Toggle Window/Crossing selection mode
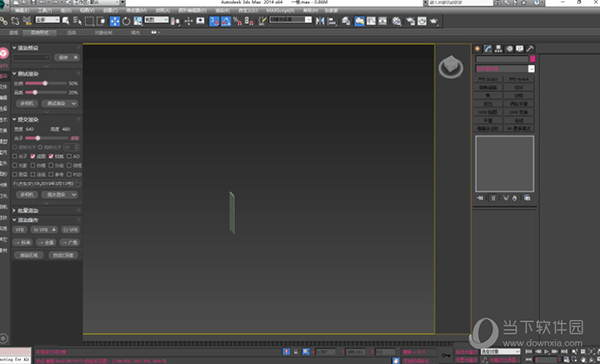The width and height of the screenshot is (600, 364). 101,21
